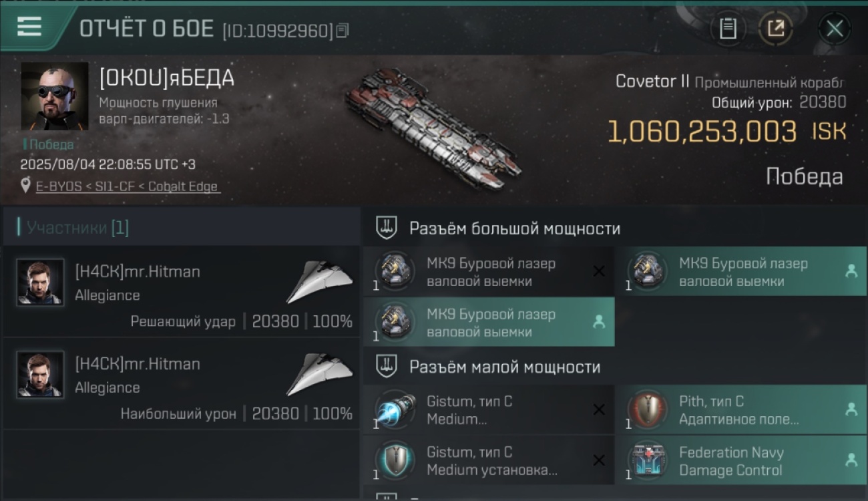
Task: Select Gistum тип C Medium установка module
Action: click(x=489, y=460)
